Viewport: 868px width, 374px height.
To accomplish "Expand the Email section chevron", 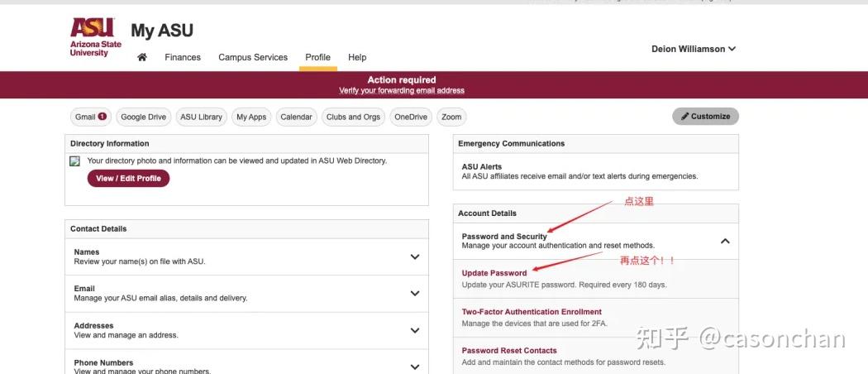I will pos(415,293).
